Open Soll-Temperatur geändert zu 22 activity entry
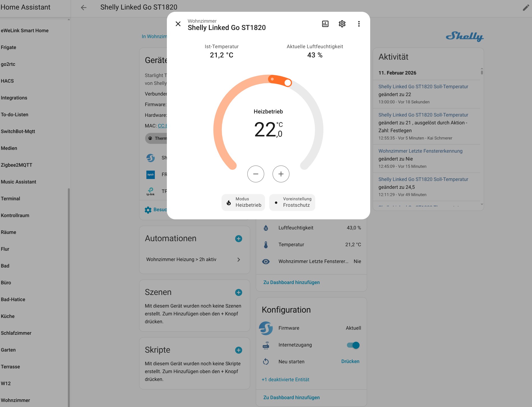The image size is (532, 407). click(x=426, y=94)
